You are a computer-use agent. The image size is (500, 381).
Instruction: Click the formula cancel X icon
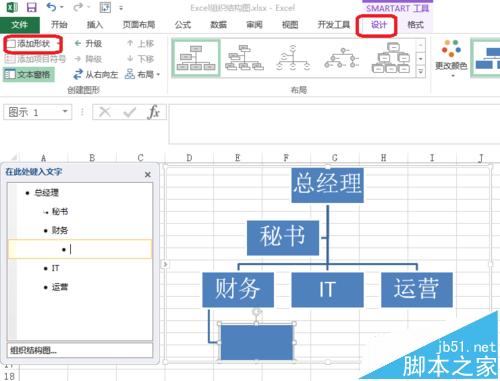(105, 112)
